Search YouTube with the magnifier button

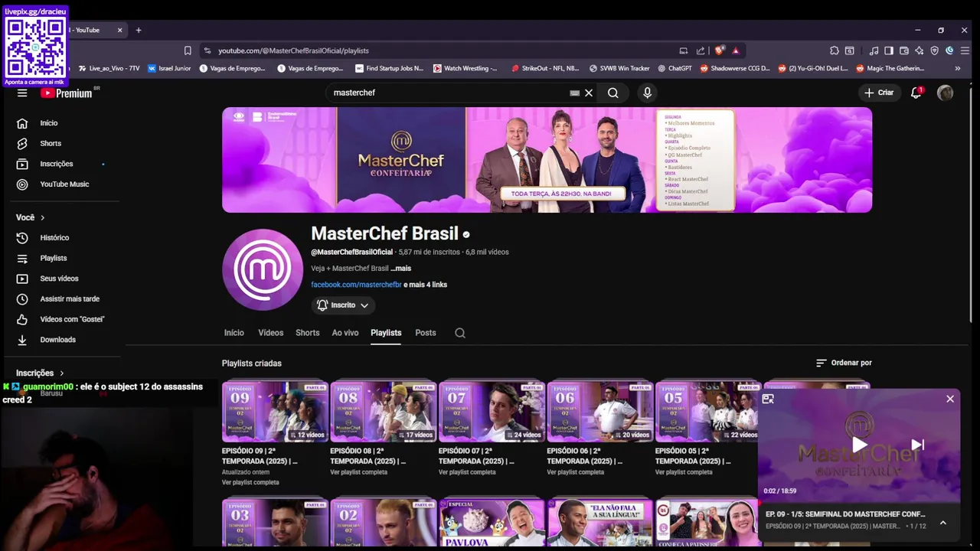point(612,93)
